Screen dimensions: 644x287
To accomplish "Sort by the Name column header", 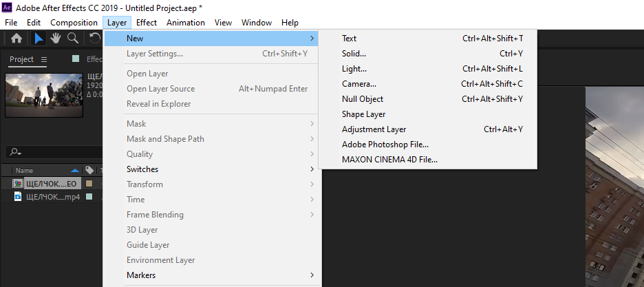I will click(x=24, y=171).
